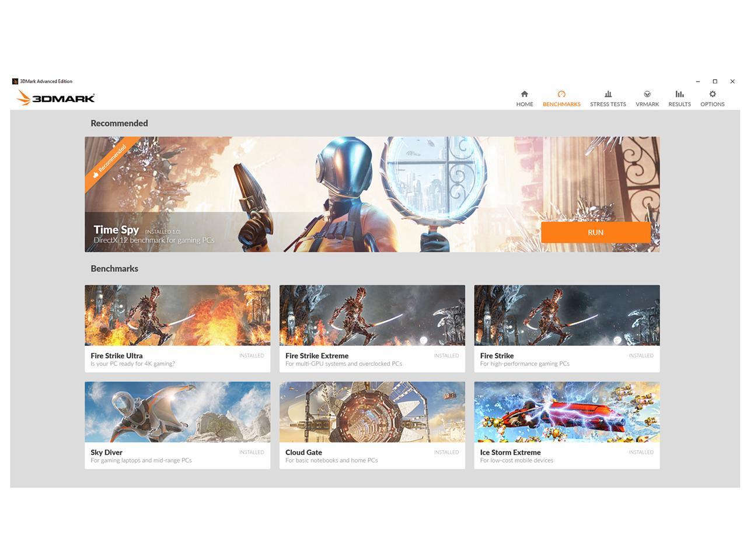The width and height of the screenshot is (747, 560).
Task: Click the Benchmarks section heading
Action: (x=114, y=269)
